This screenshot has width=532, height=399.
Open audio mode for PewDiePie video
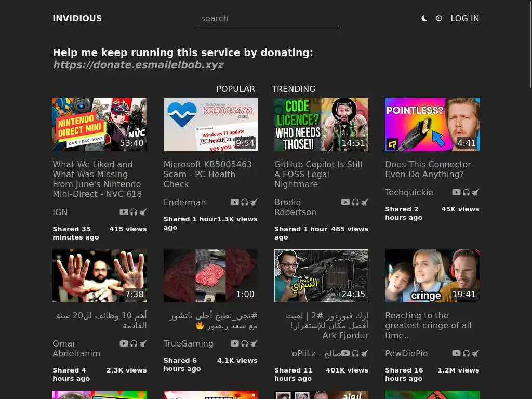tap(466, 353)
